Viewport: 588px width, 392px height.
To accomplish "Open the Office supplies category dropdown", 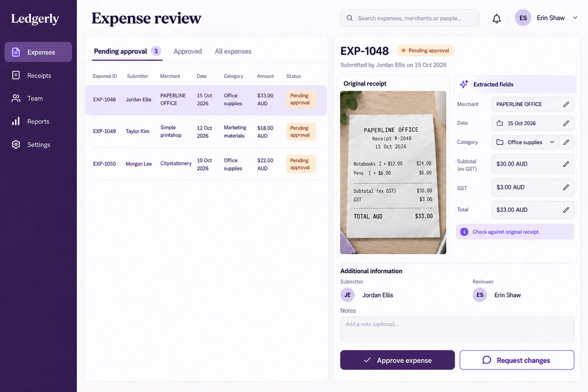I will click(525, 142).
